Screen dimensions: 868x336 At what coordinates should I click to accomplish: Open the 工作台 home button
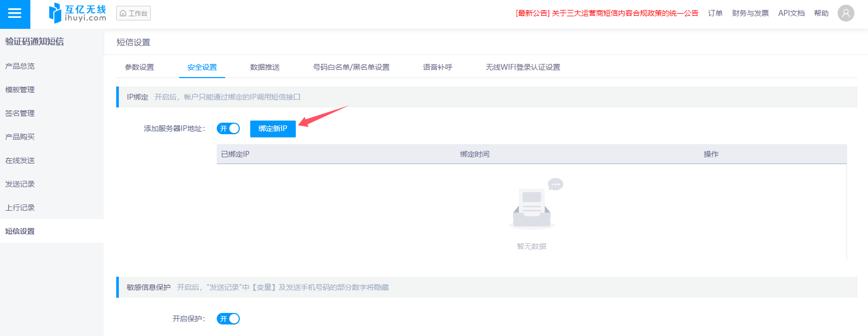(x=133, y=13)
